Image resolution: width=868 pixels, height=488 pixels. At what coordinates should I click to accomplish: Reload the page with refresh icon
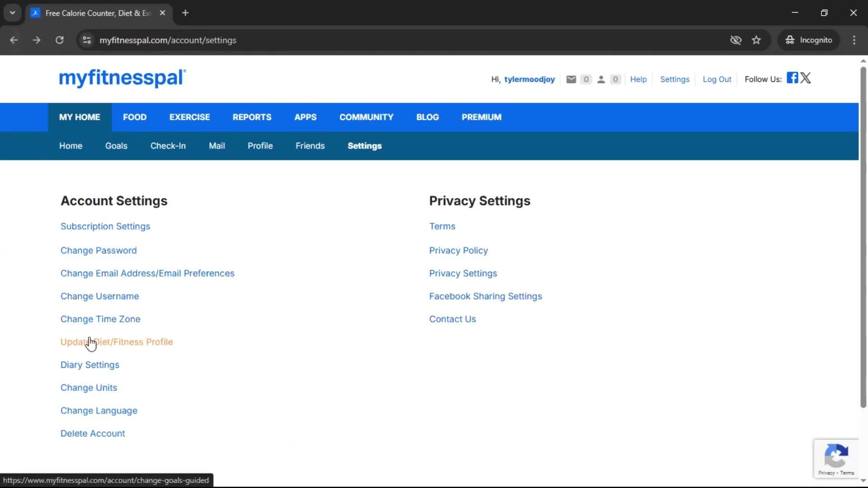(x=59, y=40)
